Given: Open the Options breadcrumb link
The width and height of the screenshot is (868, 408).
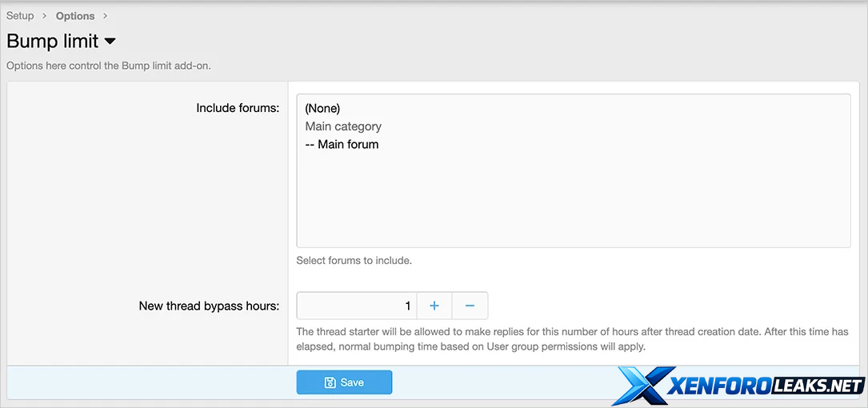Looking at the screenshot, I should (x=75, y=16).
